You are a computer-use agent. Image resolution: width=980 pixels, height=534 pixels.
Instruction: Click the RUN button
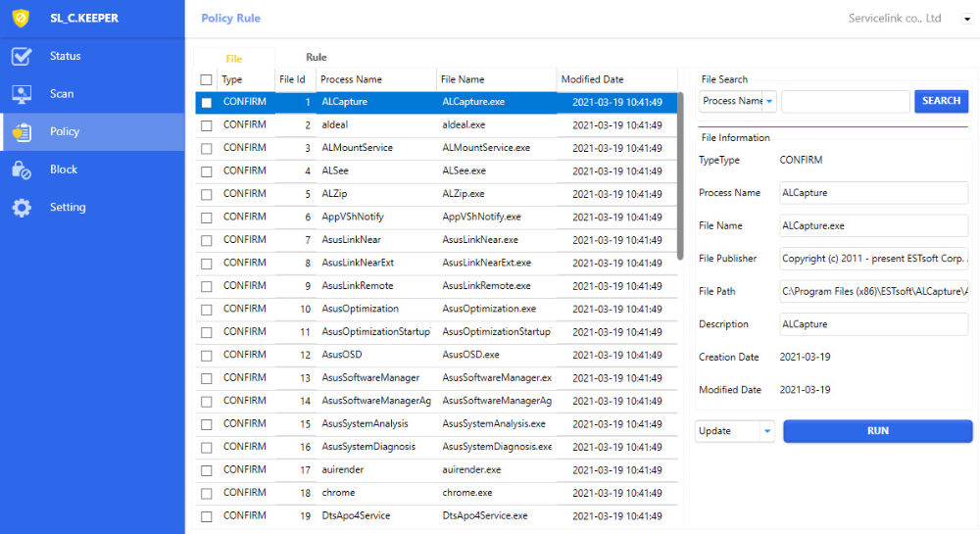pos(877,431)
